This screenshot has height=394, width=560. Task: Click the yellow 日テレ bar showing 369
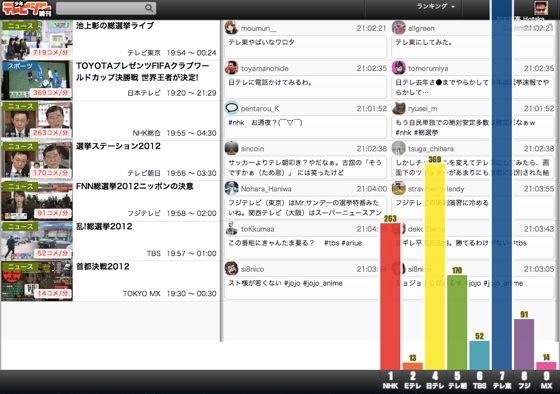tap(435, 266)
